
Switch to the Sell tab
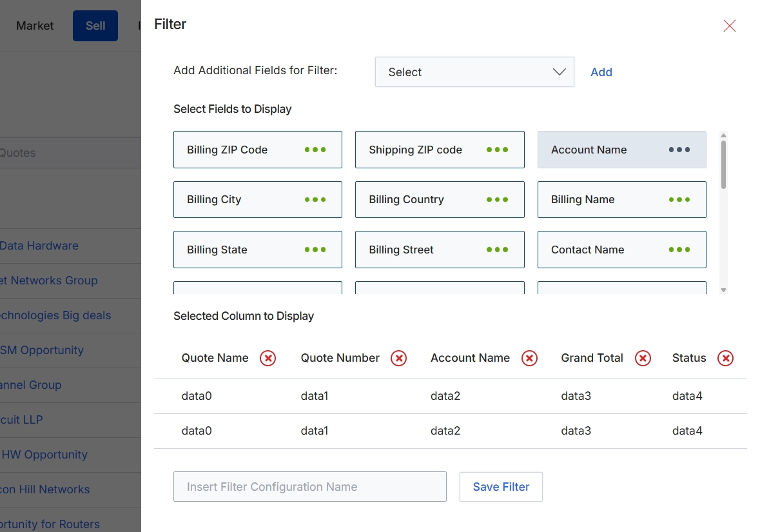(x=95, y=26)
